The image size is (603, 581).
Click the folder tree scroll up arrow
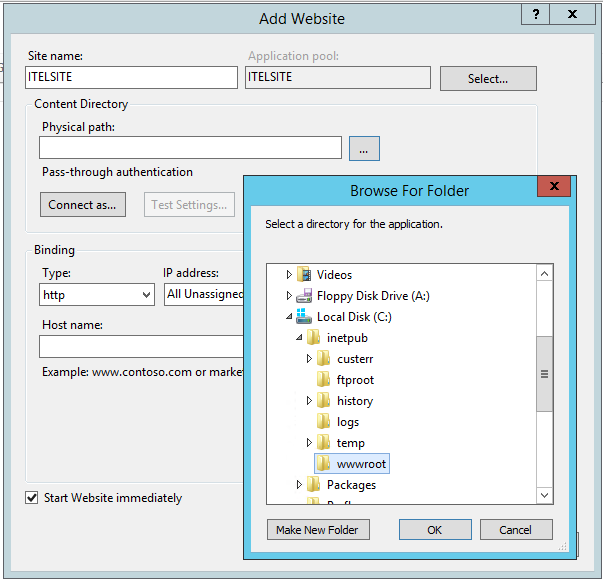544,273
